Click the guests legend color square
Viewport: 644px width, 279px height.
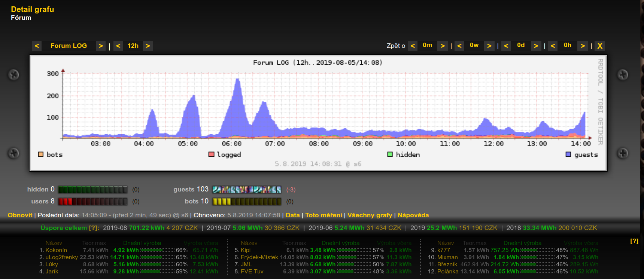point(568,154)
